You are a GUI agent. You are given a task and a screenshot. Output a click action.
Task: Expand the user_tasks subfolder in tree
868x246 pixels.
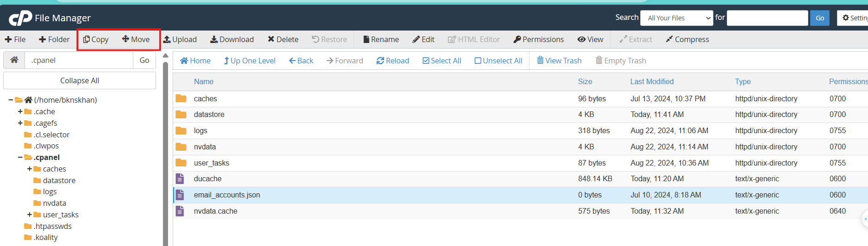[x=30, y=215]
